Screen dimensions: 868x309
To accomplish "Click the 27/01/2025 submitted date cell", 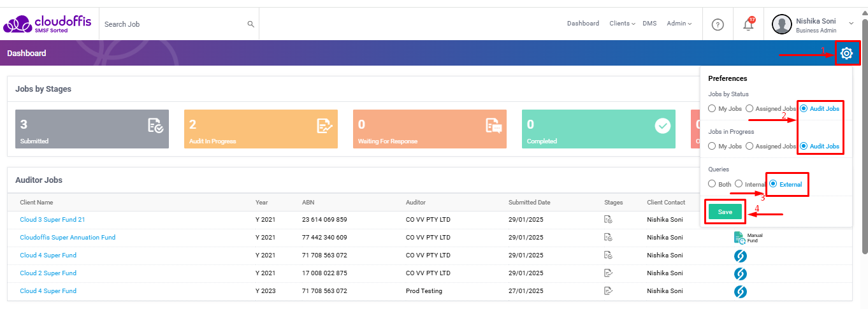I will click(526, 291).
